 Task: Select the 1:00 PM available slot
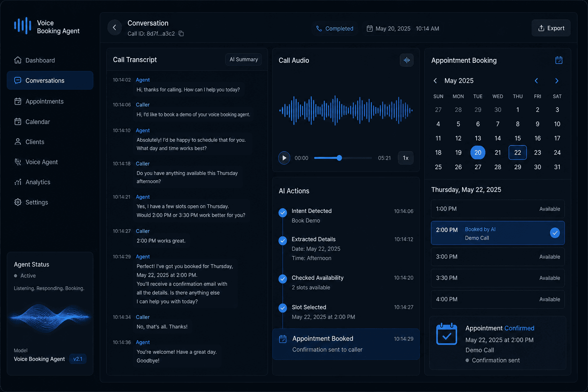pos(498,209)
